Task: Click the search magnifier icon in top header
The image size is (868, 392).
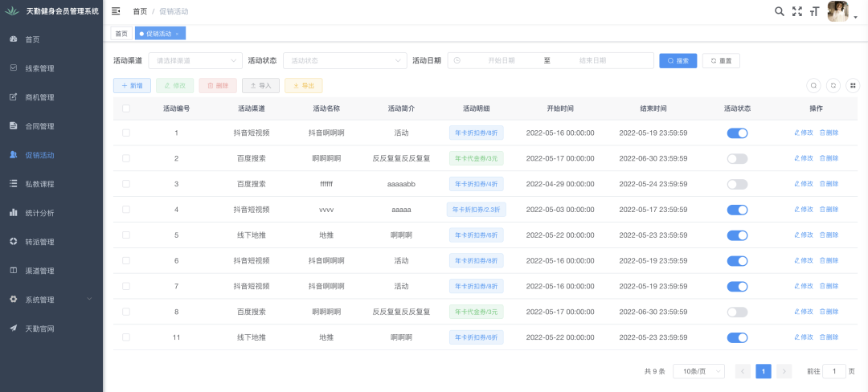Action: (779, 11)
